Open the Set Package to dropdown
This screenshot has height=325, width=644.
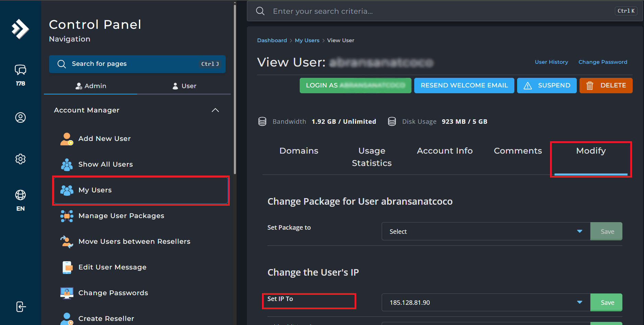click(486, 231)
